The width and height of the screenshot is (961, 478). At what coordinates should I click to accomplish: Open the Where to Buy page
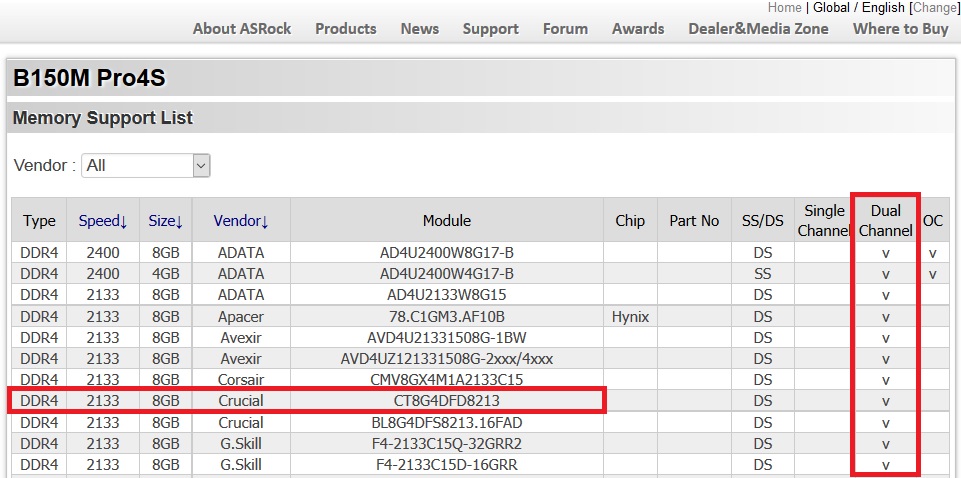[x=900, y=29]
